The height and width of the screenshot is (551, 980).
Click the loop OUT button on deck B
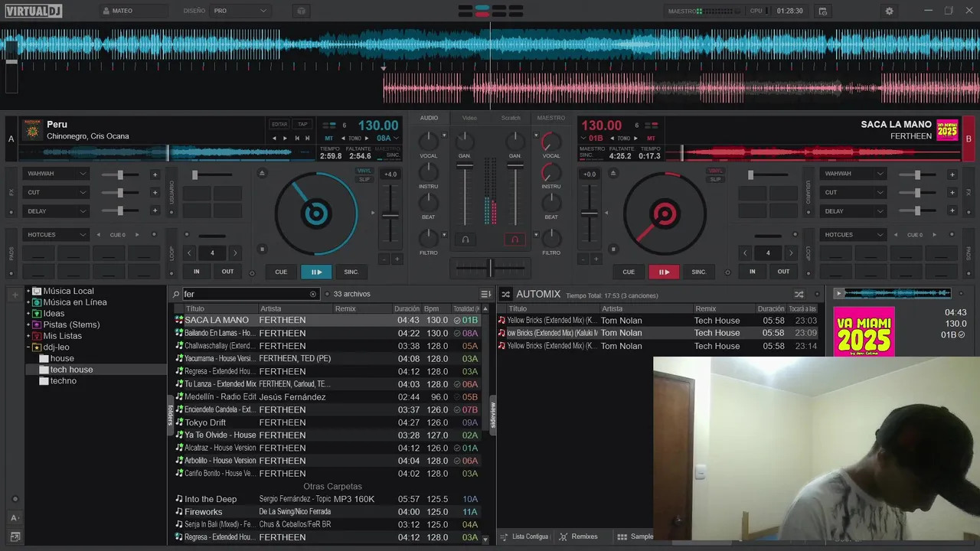pyautogui.click(x=784, y=272)
